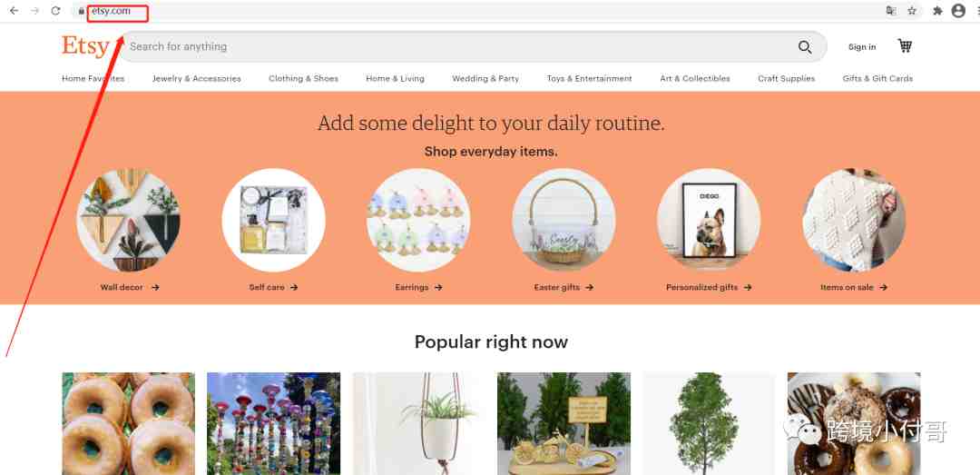The image size is (980, 475).
Task: Open the browser extensions puzzle icon
Action: pyautogui.click(x=937, y=11)
